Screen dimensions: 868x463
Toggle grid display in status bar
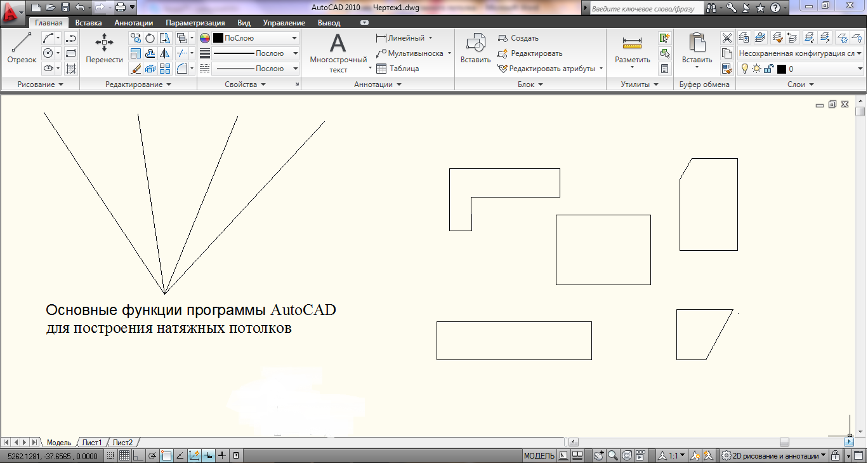click(124, 455)
